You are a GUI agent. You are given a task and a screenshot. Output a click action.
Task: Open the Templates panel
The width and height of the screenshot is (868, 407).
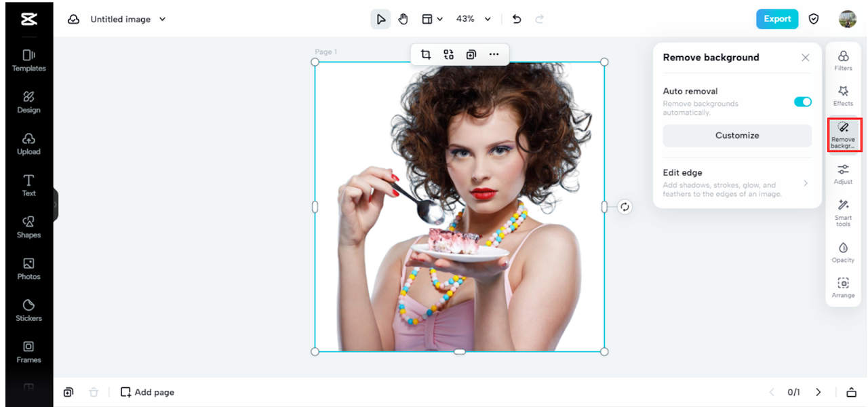point(28,60)
